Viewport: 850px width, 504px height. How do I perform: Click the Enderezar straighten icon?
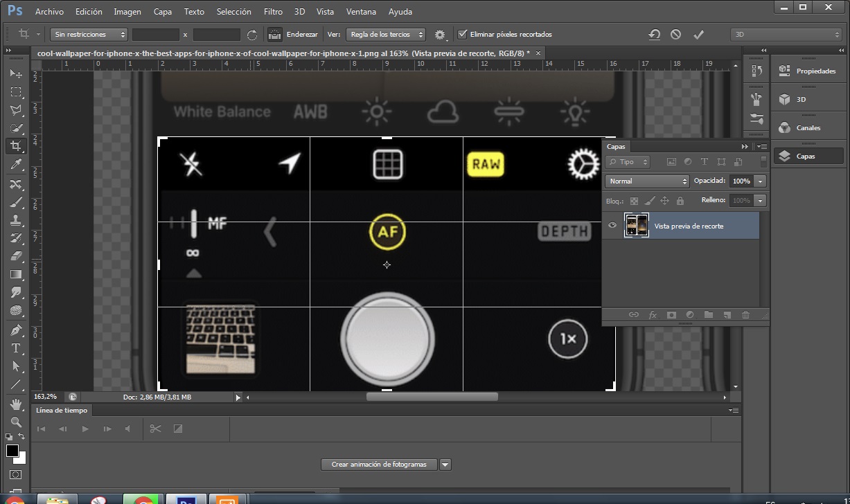[x=274, y=34]
